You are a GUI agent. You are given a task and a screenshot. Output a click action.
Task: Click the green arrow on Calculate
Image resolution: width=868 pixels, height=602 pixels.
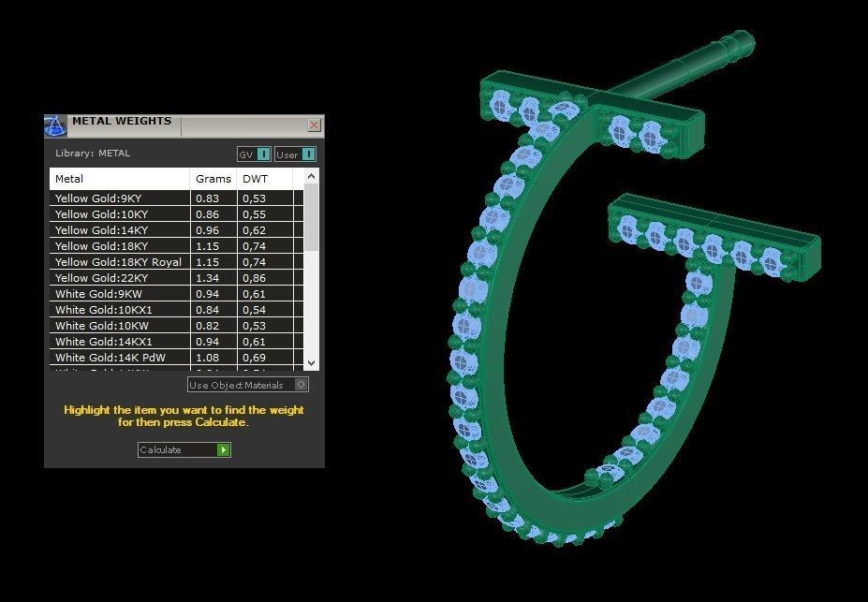click(x=223, y=449)
